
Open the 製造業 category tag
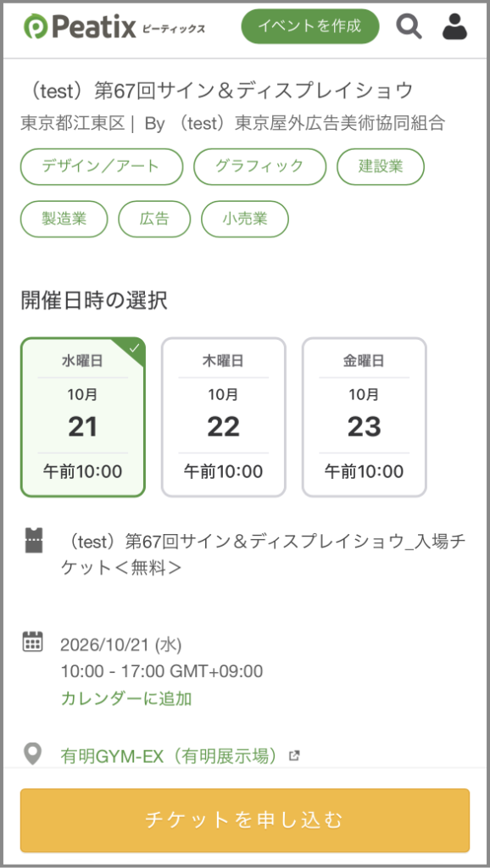tap(64, 219)
